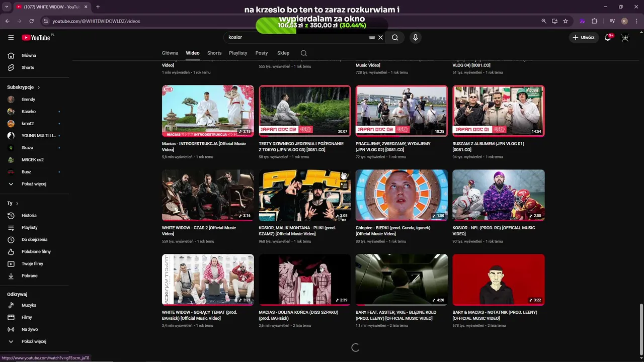The width and height of the screenshot is (644, 362).
Task: Go back with the browser back arrow
Action: [x=7, y=21]
